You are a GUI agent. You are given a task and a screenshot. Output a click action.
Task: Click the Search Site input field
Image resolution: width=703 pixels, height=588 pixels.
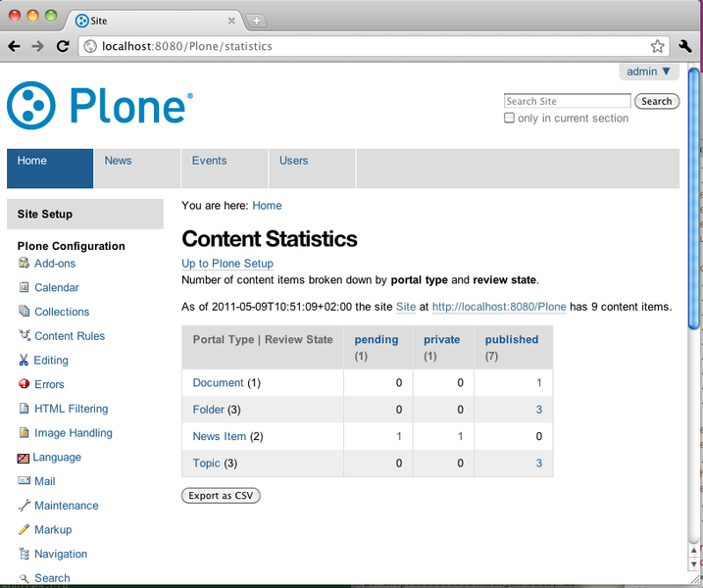pos(567,101)
